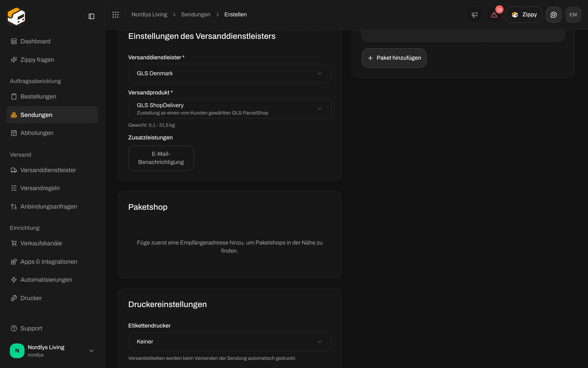Open the Zippy assistant button
The height and width of the screenshot is (368, 588).
point(524,15)
